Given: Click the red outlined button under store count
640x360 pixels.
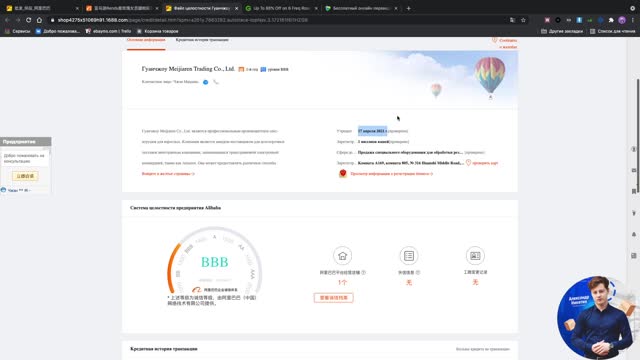Looking at the screenshot, I should [x=333, y=298].
